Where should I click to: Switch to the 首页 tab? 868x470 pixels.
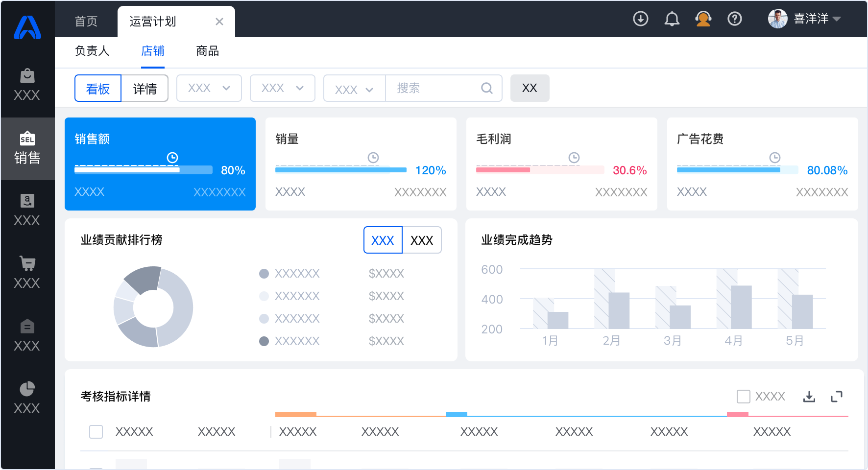(86, 22)
